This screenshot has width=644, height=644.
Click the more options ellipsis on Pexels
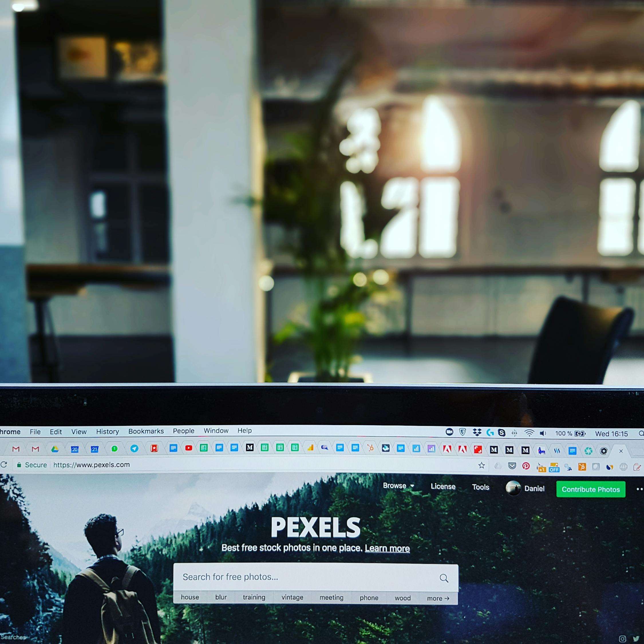pos(639,489)
